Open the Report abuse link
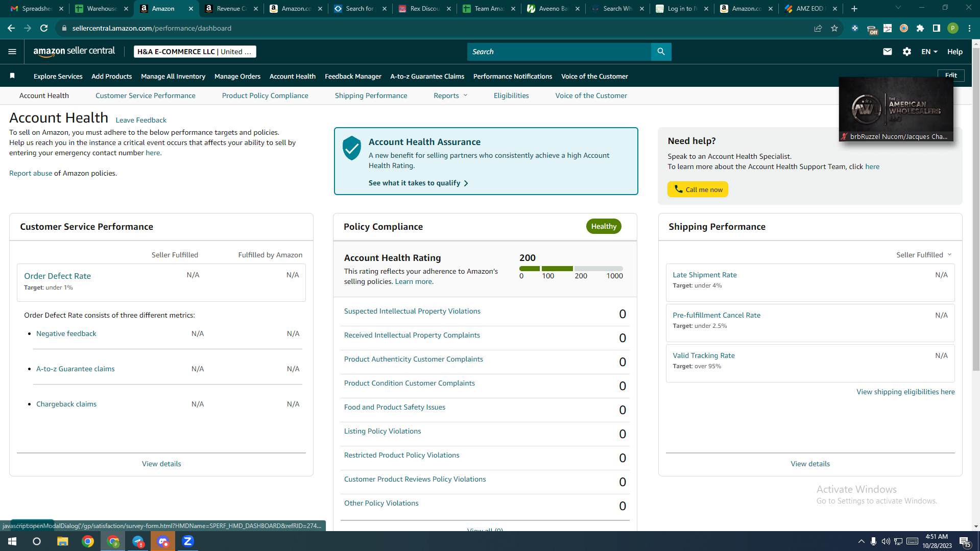 coord(31,173)
